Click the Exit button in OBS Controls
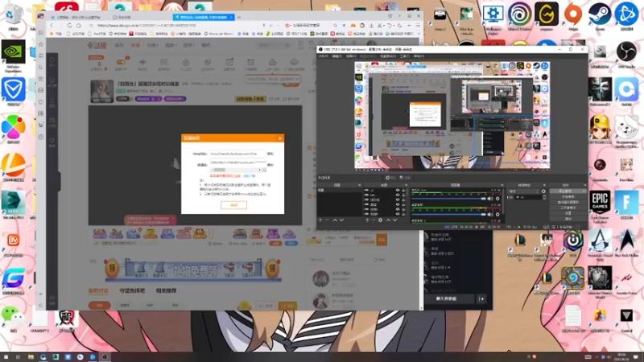This screenshot has height=362, width=644. (x=568, y=219)
